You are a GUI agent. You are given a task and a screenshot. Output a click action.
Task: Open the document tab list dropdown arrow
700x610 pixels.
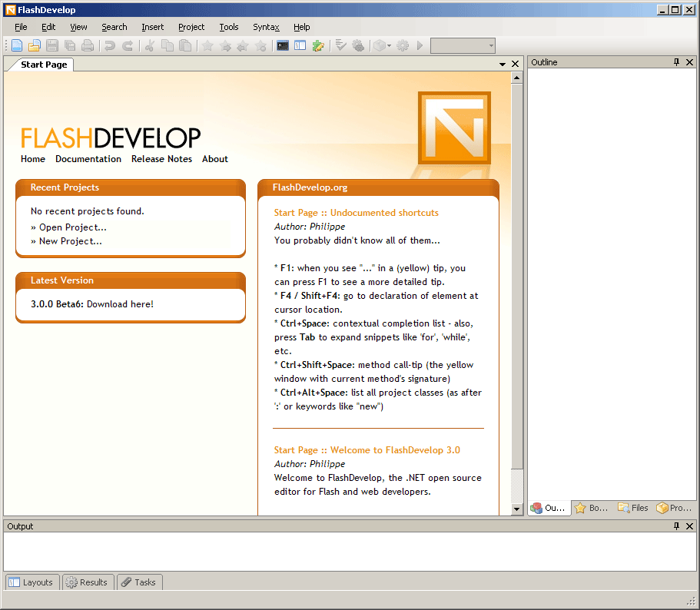503,65
